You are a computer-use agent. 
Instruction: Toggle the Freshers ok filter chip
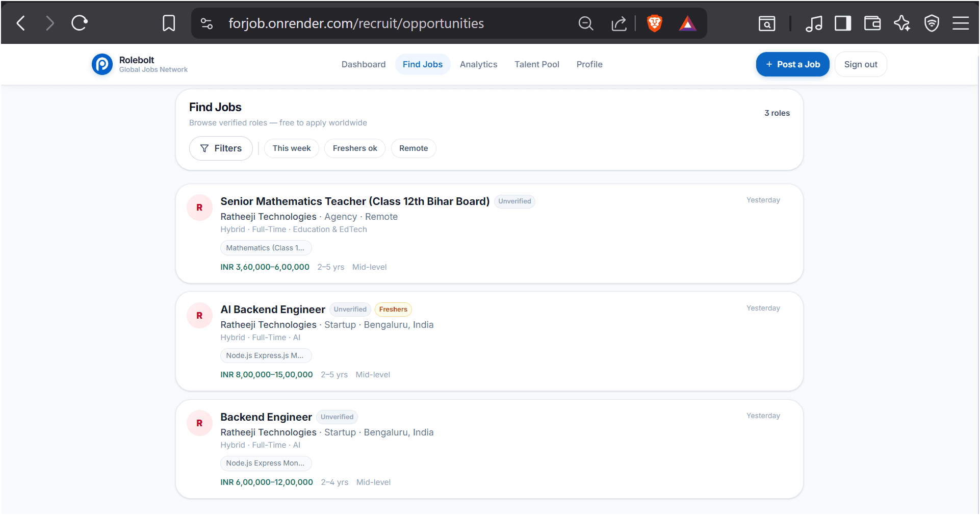coord(355,148)
